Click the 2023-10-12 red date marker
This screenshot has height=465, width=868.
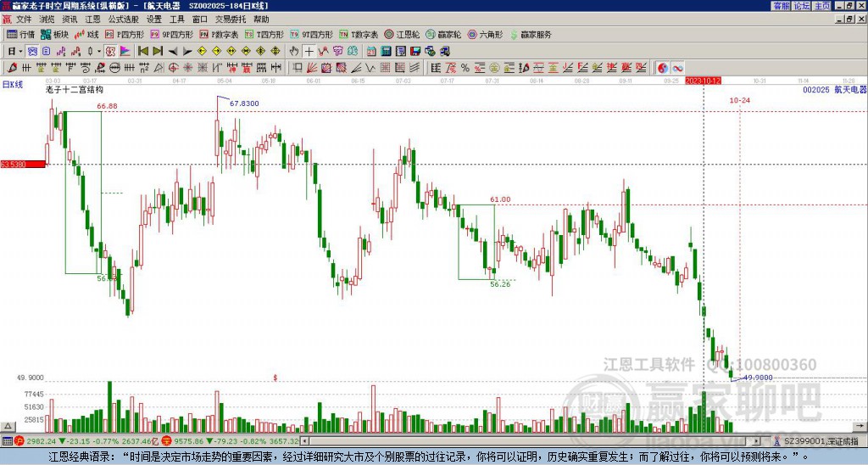tap(703, 81)
